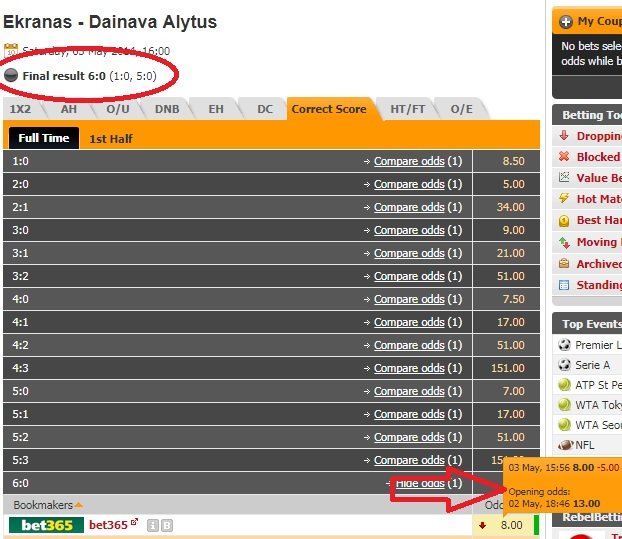This screenshot has height=539, width=622.
Task: Collapse the 6:0 row via Hide odds
Action: pos(420,483)
